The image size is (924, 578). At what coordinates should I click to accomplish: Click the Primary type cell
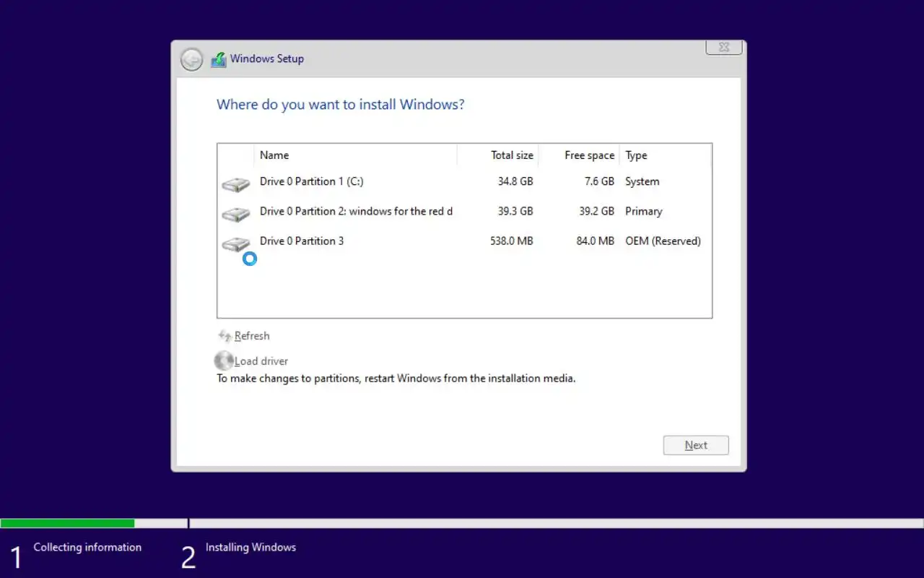pyautogui.click(x=644, y=212)
